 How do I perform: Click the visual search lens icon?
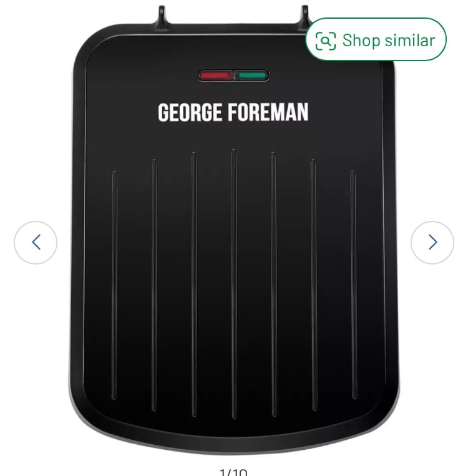pyautogui.click(x=326, y=41)
